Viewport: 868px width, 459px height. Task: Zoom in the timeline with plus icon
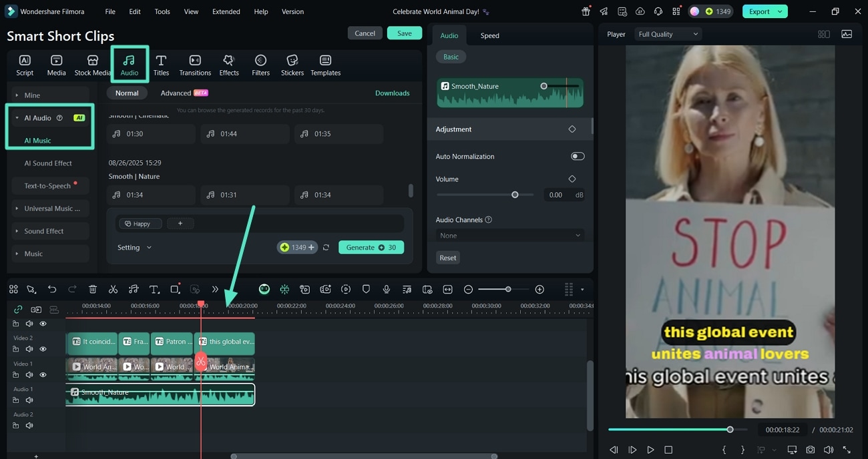(x=539, y=290)
